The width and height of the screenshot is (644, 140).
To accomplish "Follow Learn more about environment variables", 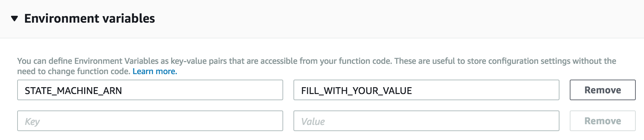I will pyautogui.click(x=155, y=71).
